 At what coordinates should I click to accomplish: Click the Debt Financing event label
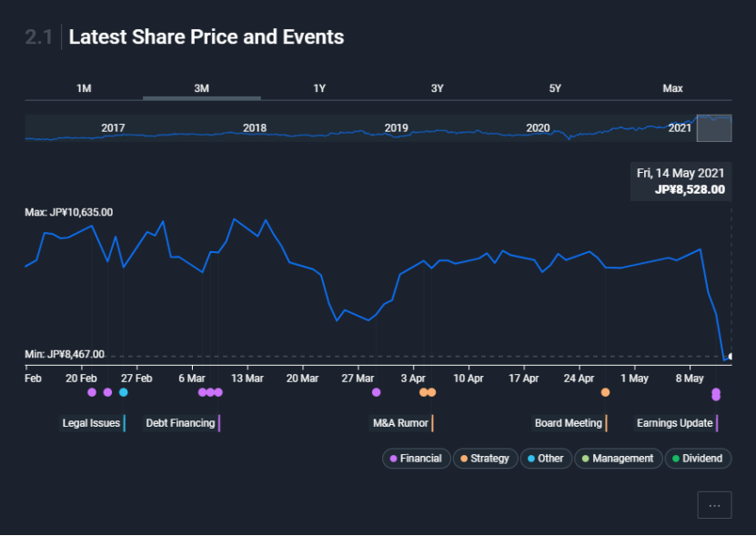pyautogui.click(x=180, y=423)
